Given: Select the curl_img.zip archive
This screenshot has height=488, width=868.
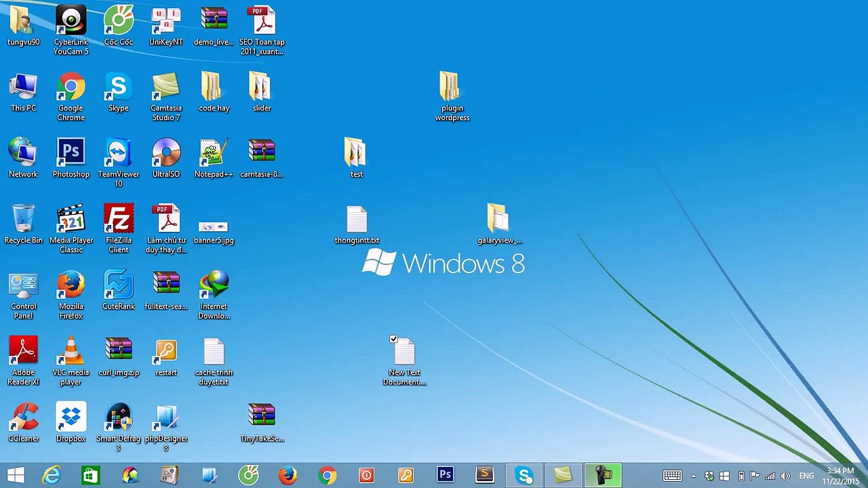Looking at the screenshot, I should pos(119,357).
